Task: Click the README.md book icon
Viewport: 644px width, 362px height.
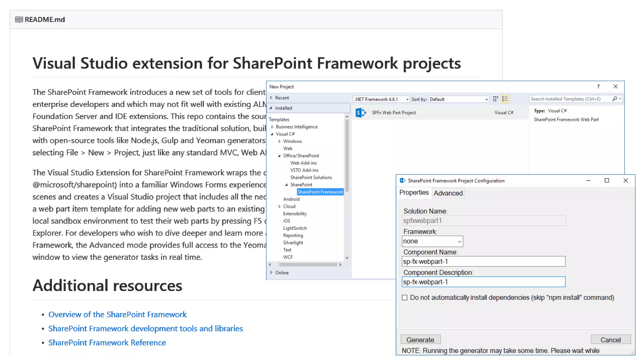Action: pos(19,19)
